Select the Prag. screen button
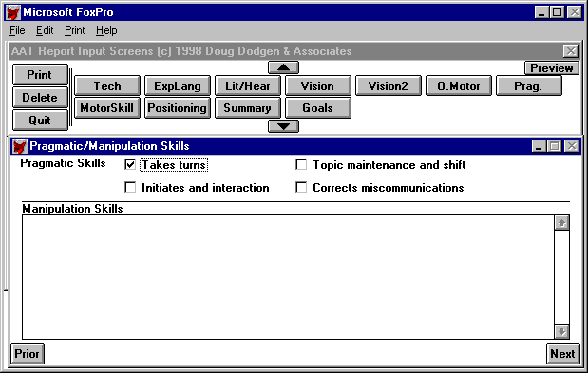 (x=529, y=85)
